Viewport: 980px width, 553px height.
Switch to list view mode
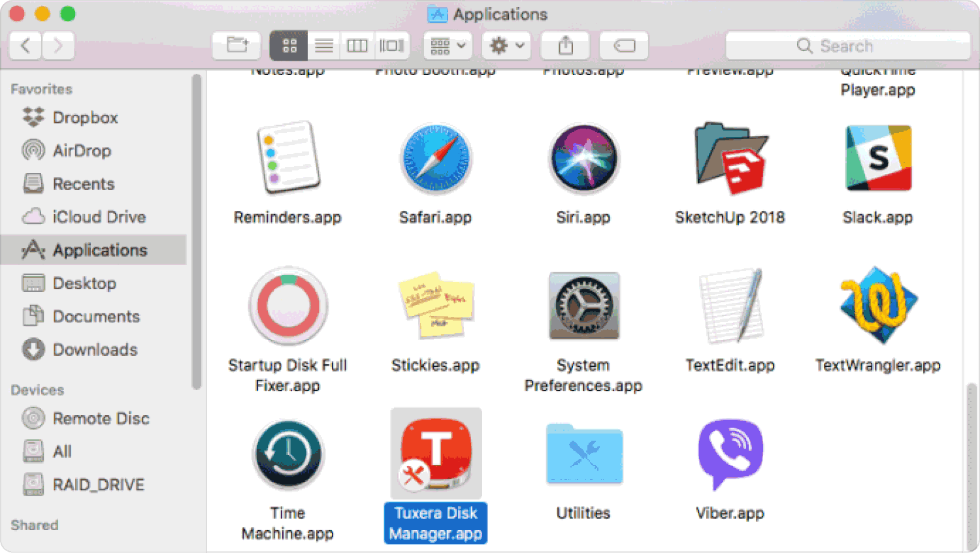pos(324,46)
